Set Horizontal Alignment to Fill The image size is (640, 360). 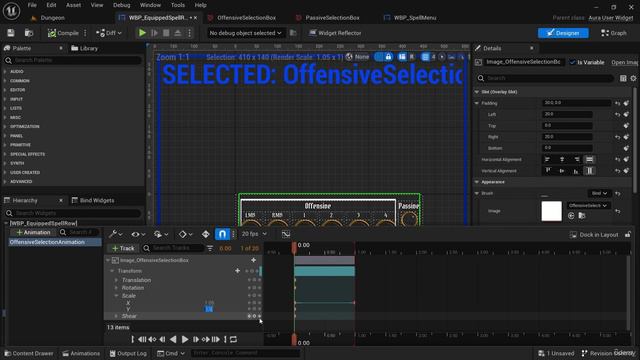[x=589, y=160]
